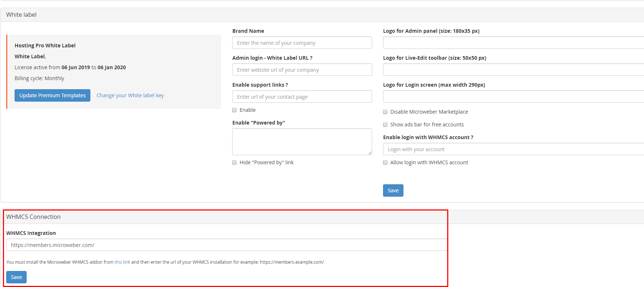Click the Login with your account field
The image size is (644, 287).
tap(514, 149)
